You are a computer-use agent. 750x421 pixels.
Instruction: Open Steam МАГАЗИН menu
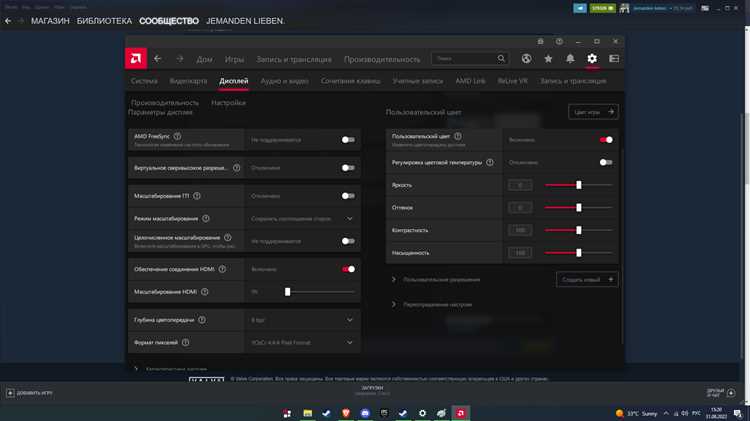(x=50, y=21)
